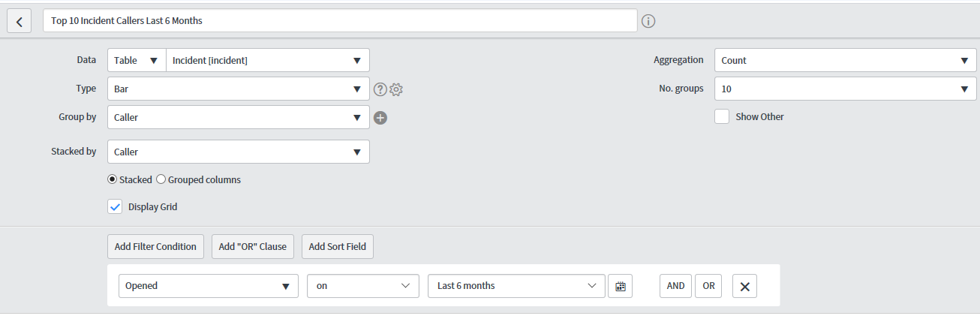This screenshot has height=316, width=980.
Task: Remove the Opened filter row with X
Action: click(x=744, y=286)
